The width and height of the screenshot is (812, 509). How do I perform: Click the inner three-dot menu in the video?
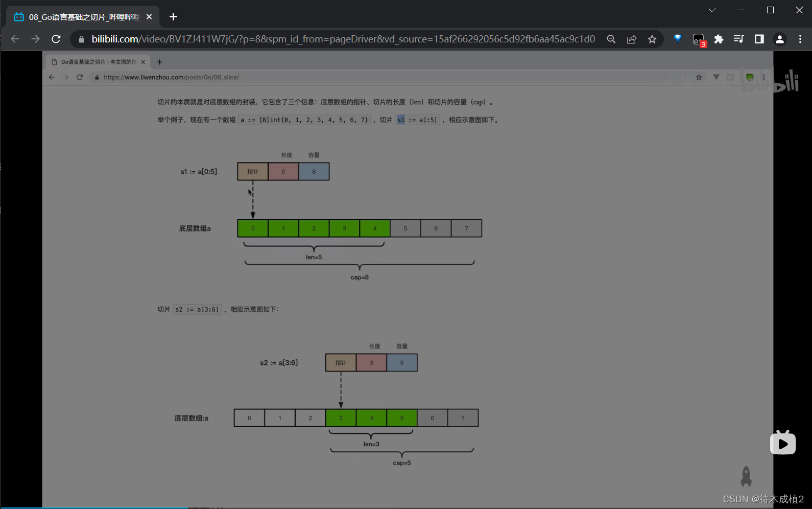pos(764,77)
